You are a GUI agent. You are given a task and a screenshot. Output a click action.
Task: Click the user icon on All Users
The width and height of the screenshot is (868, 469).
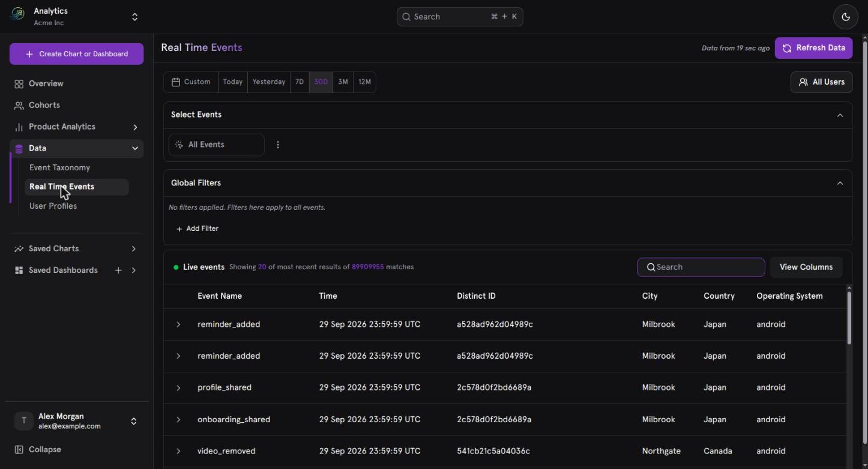coord(803,82)
